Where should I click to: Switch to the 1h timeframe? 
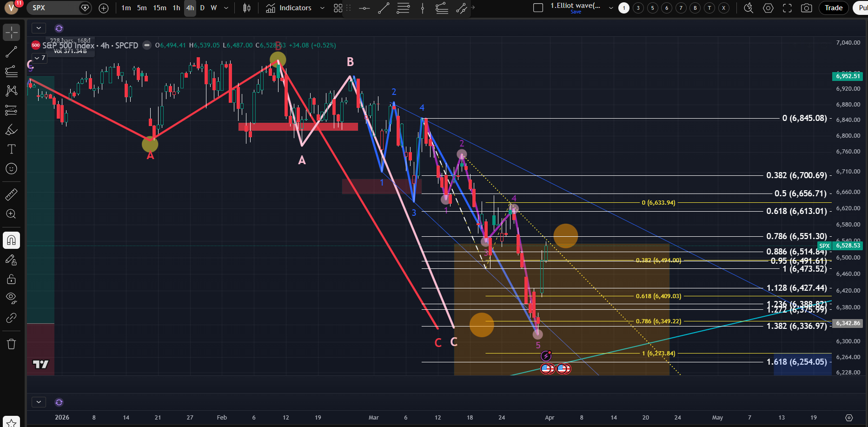tap(176, 8)
